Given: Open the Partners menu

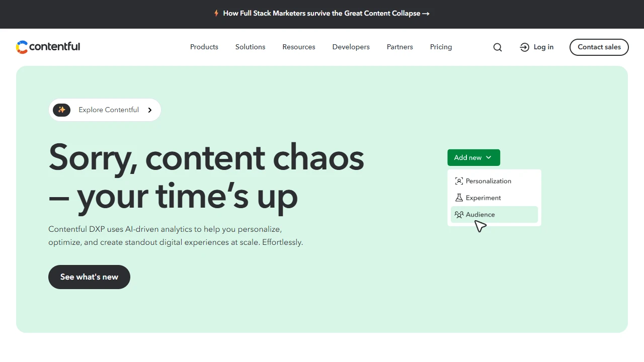Looking at the screenshot, I should [x=399, y=47].
